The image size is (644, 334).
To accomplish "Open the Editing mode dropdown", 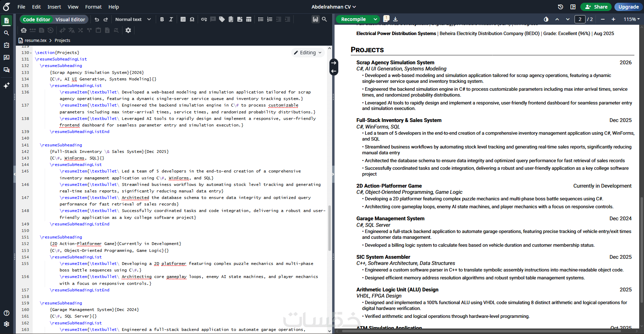I will tap(308, 53).
